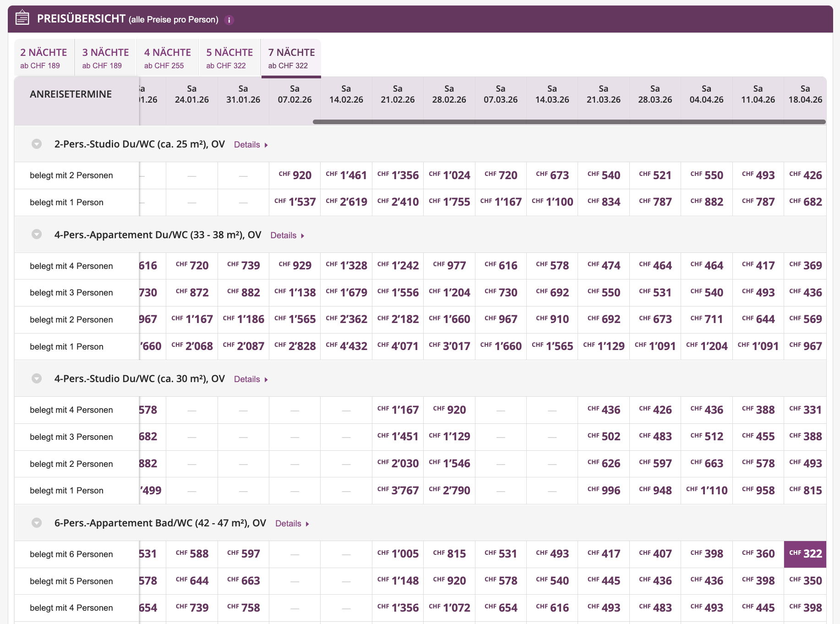Open Details for 4-Pers.-Appartement Du/WC
Image resolution: width=840 pixels, height=624 pixels.
click(x=287, y=235)
